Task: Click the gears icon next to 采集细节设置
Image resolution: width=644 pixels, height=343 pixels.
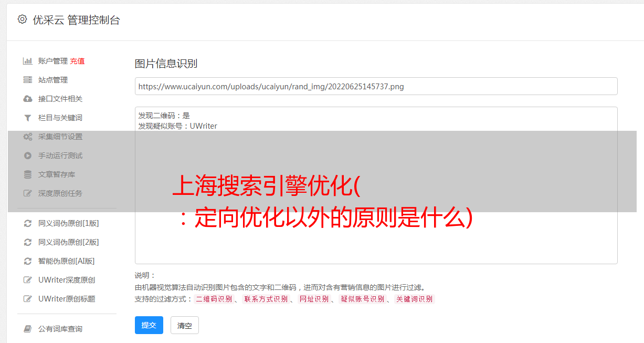Action: click(28, 137)
